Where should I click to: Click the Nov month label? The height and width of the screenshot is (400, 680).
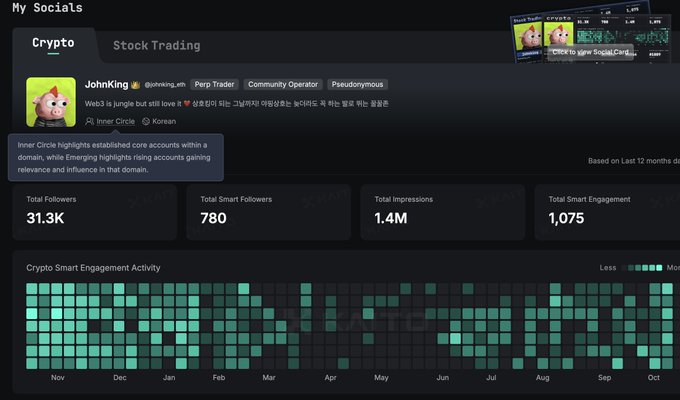point(58,377)
